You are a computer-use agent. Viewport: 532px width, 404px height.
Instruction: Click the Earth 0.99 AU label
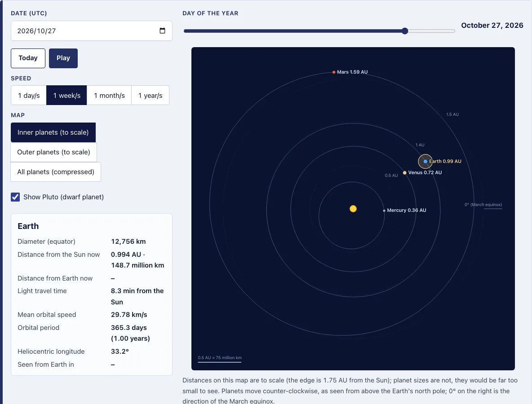pyautogui.click(x=445, y=161)
